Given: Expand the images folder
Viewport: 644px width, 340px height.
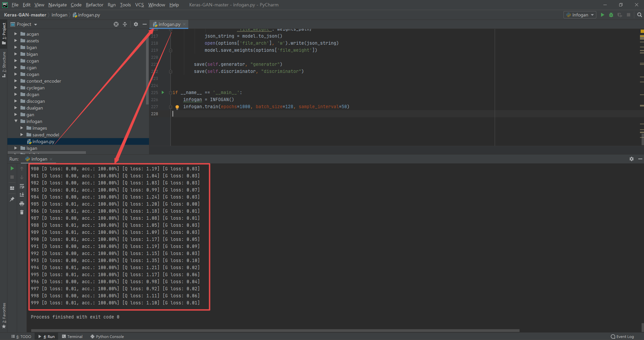Looking at the screenshot, I should point(21,128).
